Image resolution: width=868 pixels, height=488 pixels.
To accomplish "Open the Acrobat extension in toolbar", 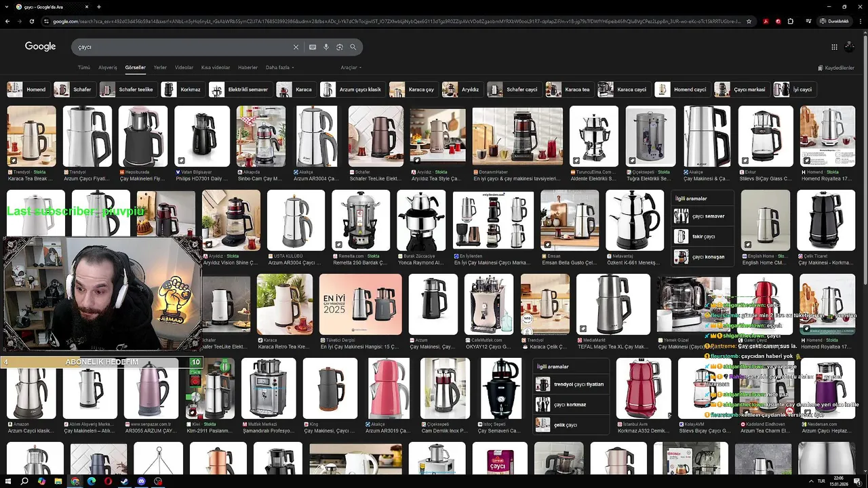I will (x=766, y=21).
